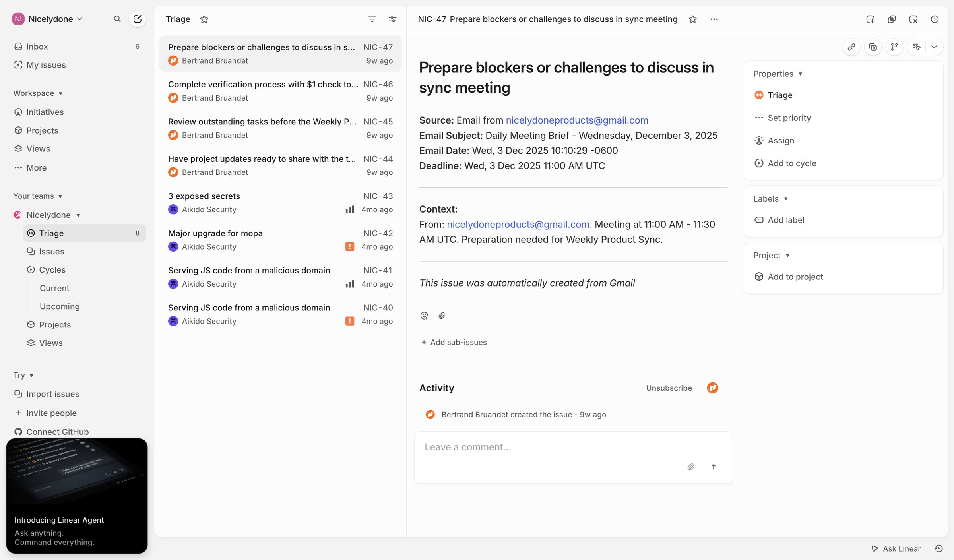954x560 pixels.
Task: Click Ask Linear button
Action: (896, 548)
